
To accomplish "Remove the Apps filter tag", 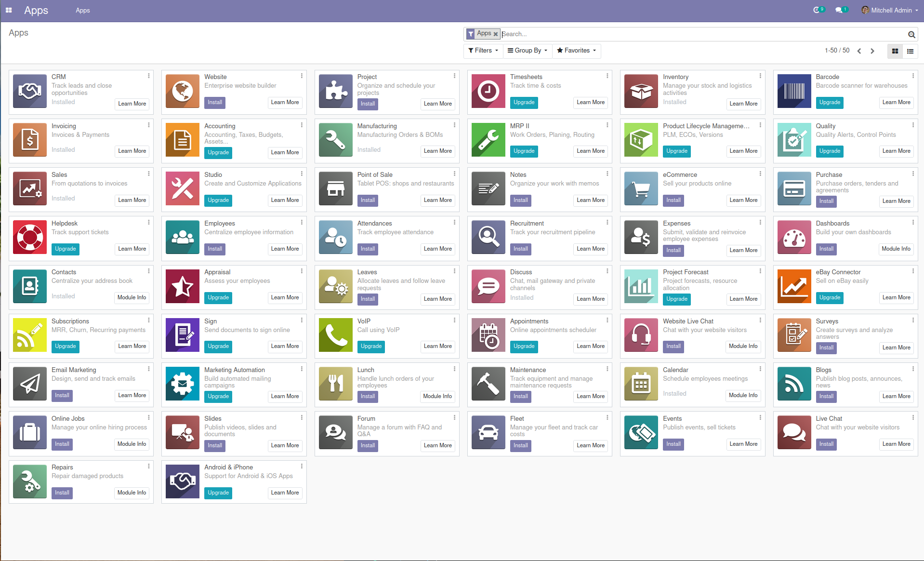I will click(x=496, y=34).
